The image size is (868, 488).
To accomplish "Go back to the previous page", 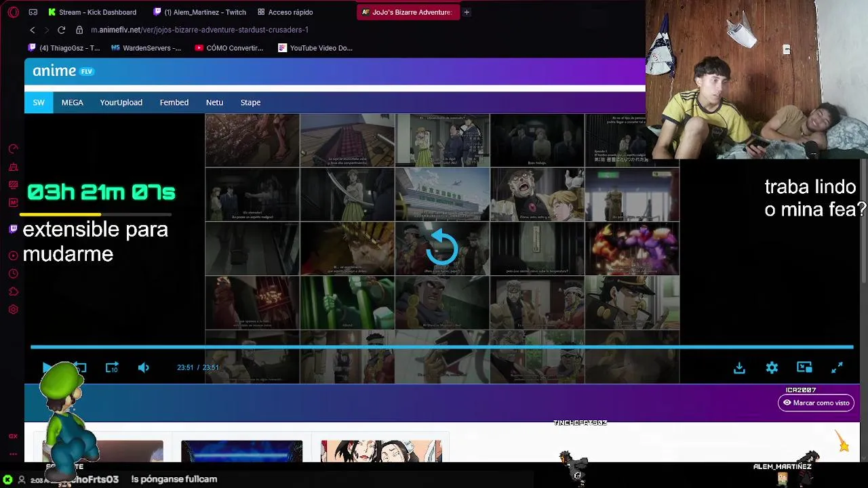I will click(32, 30).
